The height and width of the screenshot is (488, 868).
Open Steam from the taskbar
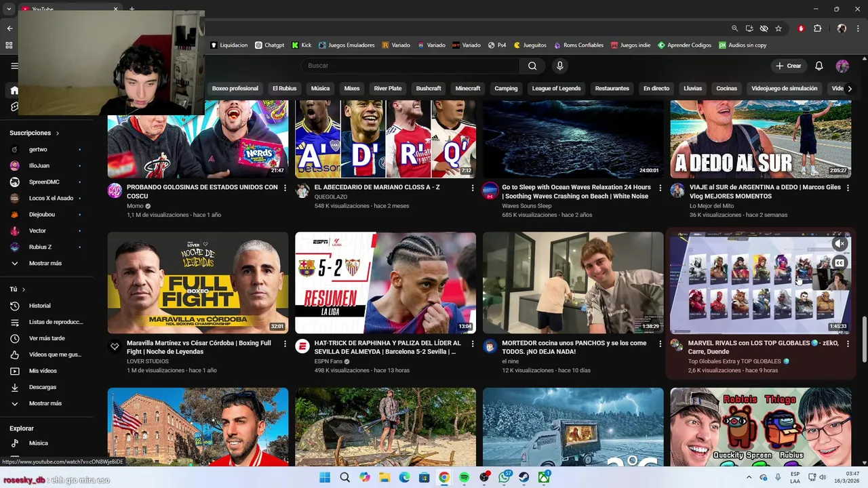(x=524, y=477)
